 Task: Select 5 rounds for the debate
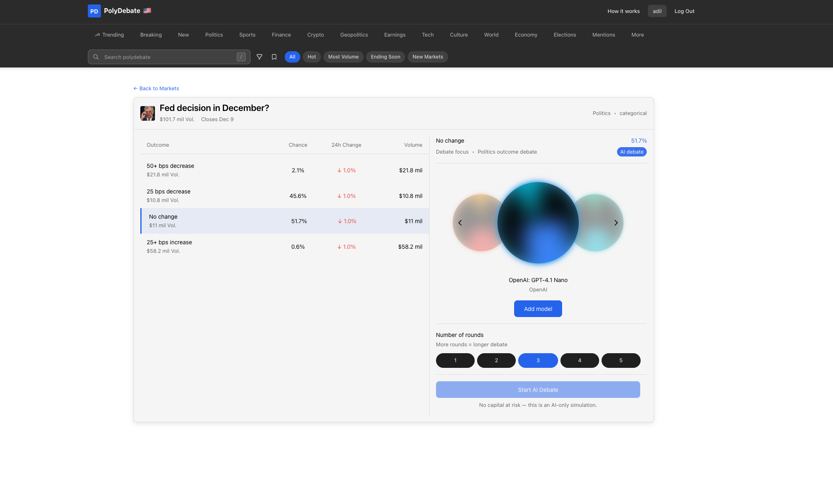coord(621,361)
